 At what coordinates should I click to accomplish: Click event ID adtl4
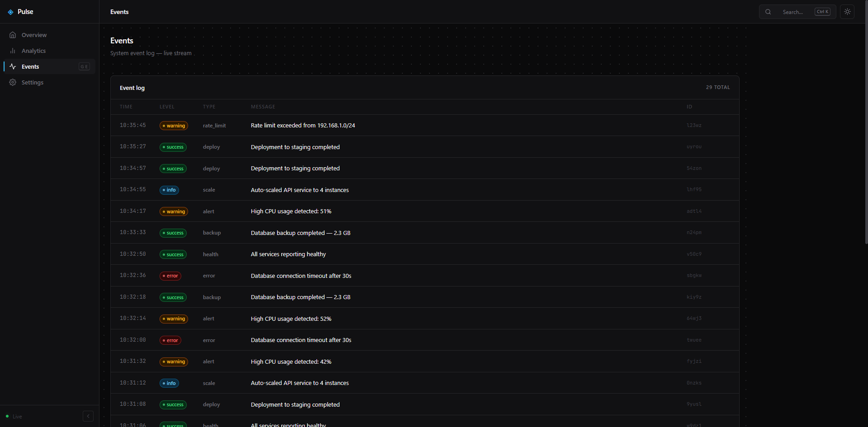[x=694, y=211]
